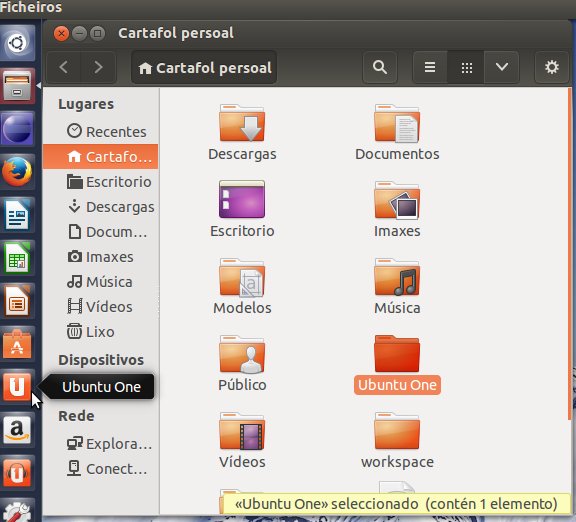Screen dimensions: 576x522
Task: Open Música in the sidebar
Action: coord(101,281)
